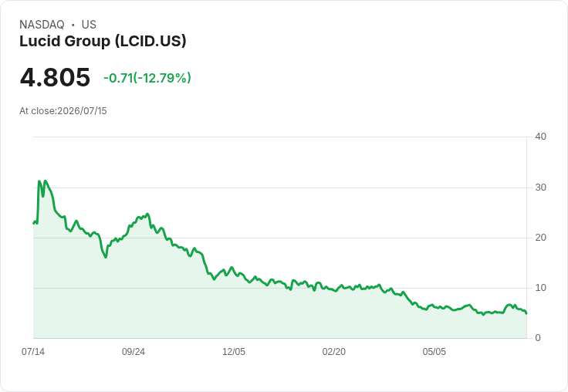Click the 0 label on price axis
Viewport: 568px width, 392px height.
pyautogui.click(x=538, y=338)
